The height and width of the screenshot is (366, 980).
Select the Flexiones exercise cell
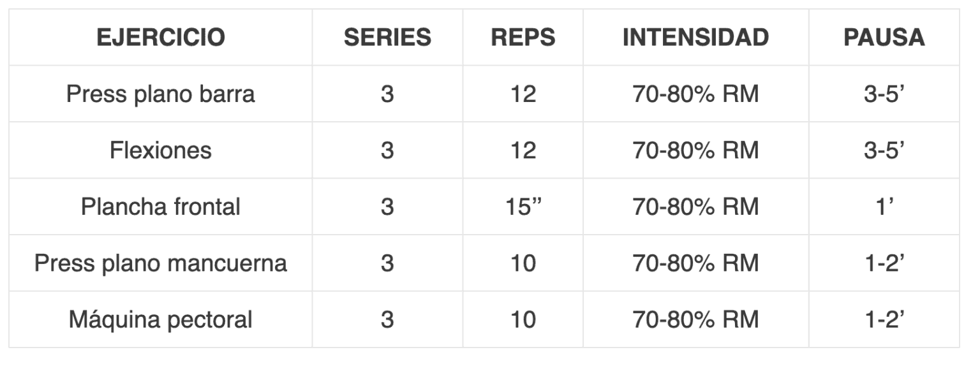161,150
